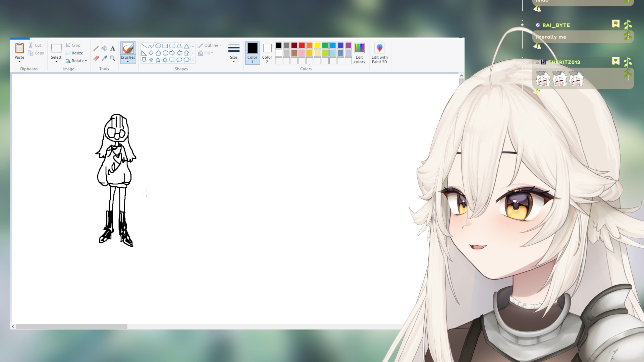Expand the Shapes gallery with the More arrow
Viewport: 644px width, 362px height.
(x=193, y=60)
